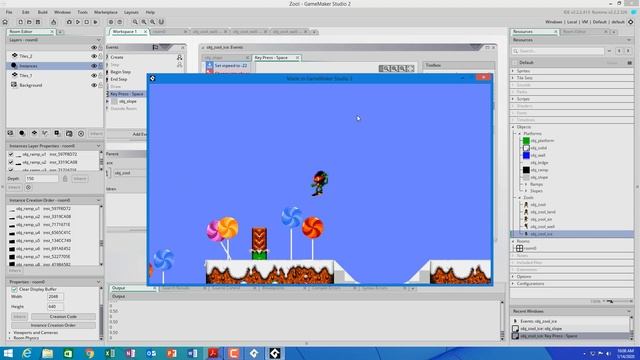Screen dimensions: 640x360
Task: Uncheck obj_ramp_u2 instance checkbox
Action: (x=11, y=162)
